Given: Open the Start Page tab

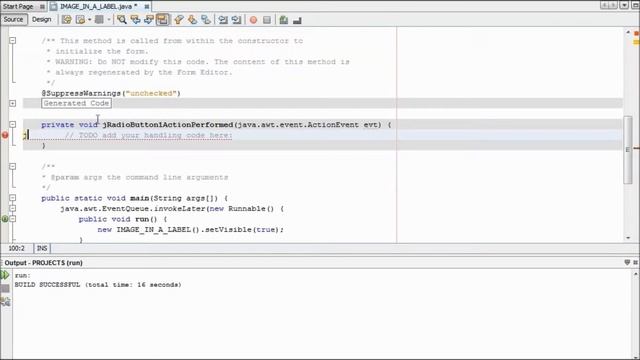Looking at the screenshot, I should [18, 7].
